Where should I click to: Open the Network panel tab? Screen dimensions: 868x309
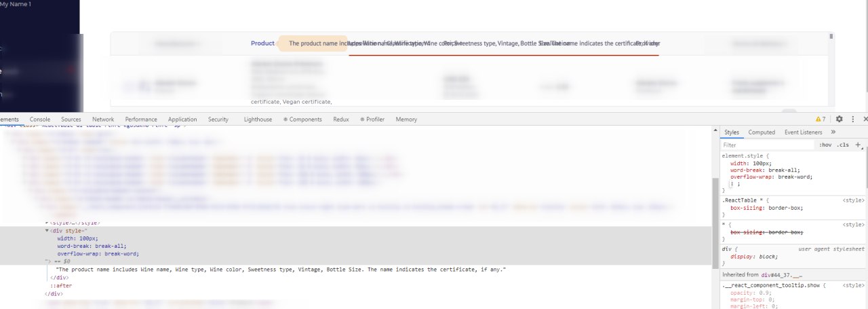point(103,120)
